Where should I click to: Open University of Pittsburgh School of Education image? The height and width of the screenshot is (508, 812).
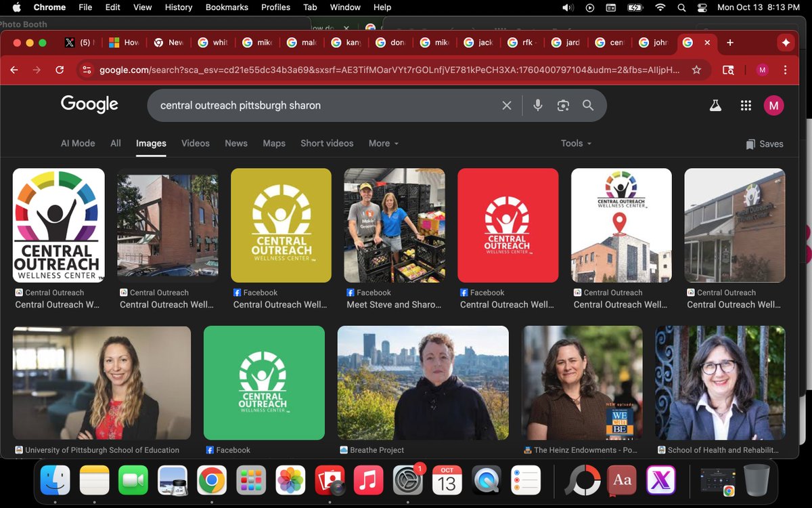[x=101, y=383]
